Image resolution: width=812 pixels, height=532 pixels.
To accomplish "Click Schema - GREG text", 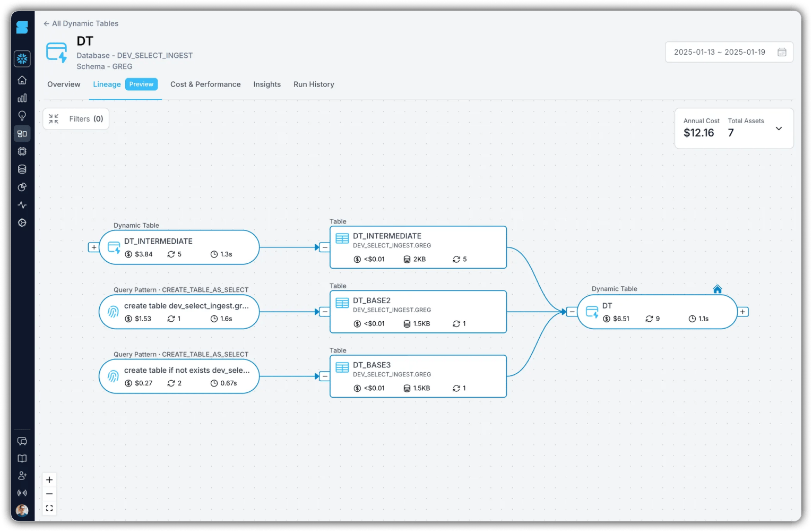I will tap(105, 66).
